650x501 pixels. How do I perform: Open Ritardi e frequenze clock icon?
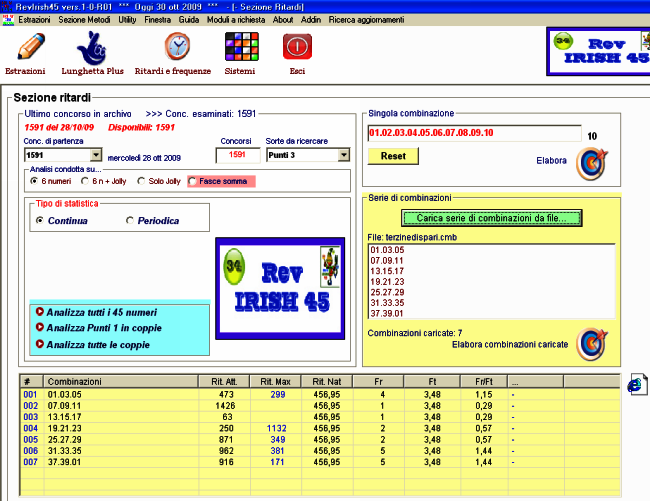click(x=177, y=46)
